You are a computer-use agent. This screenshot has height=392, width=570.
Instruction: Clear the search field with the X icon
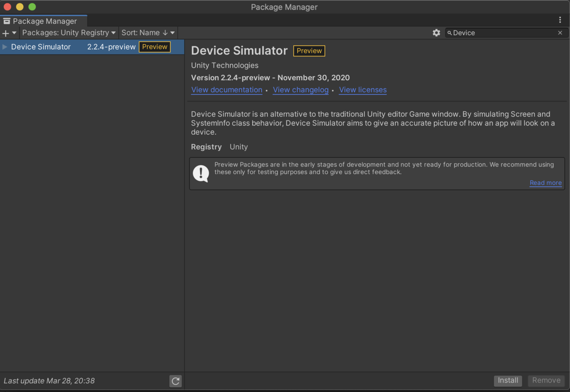click(560, 33)
